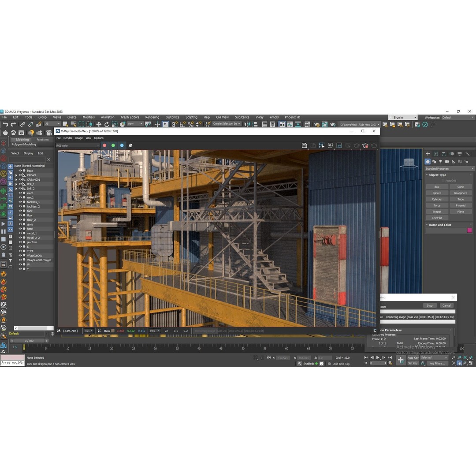Screen dimensions: 476x476
Task: Open the Rendering menu
Action: tap(152, 117)
